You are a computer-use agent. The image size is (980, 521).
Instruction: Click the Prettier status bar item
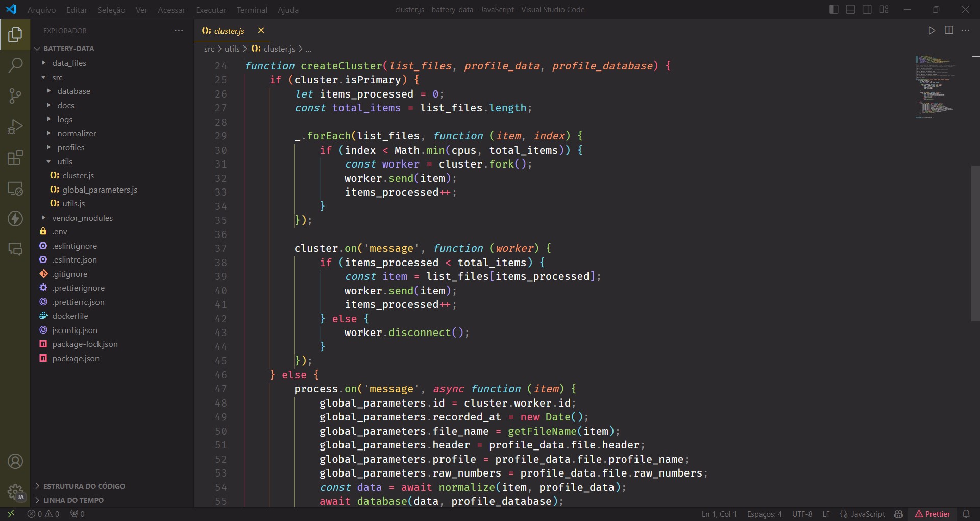pyautogui.click(x=933, y=514)
